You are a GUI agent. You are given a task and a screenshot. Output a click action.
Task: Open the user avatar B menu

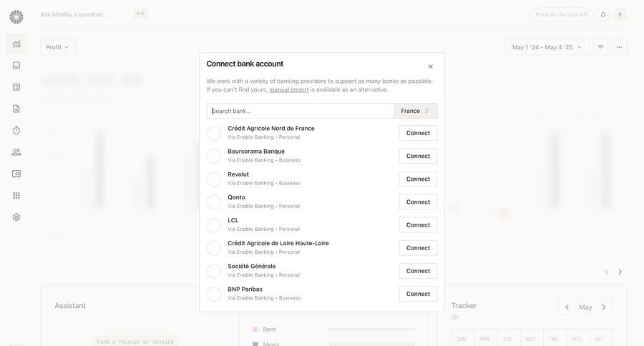pos(620,14)
